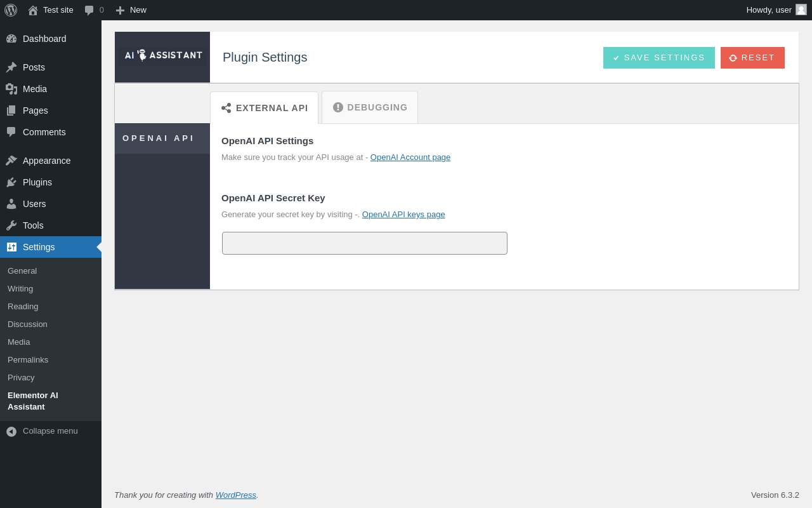The image size is (812, 508).
Task: Click the Media library icon in sidebar
Action: point(11,89)
